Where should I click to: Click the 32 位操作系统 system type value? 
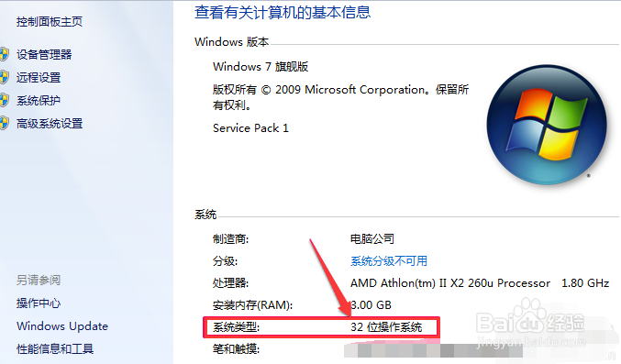pos(386,326)
